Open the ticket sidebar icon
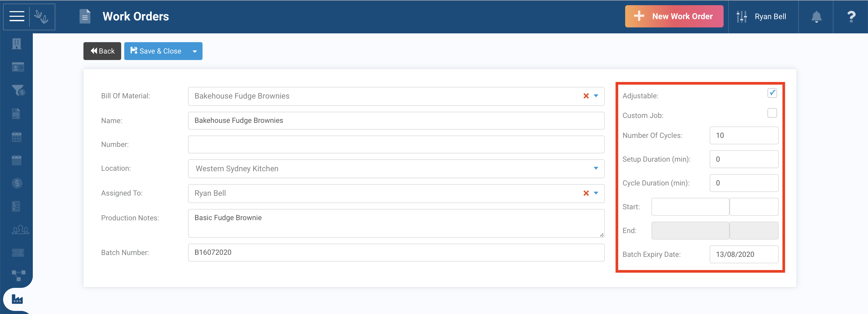Viewport: 868px width, 314px height. click(18, 253)
